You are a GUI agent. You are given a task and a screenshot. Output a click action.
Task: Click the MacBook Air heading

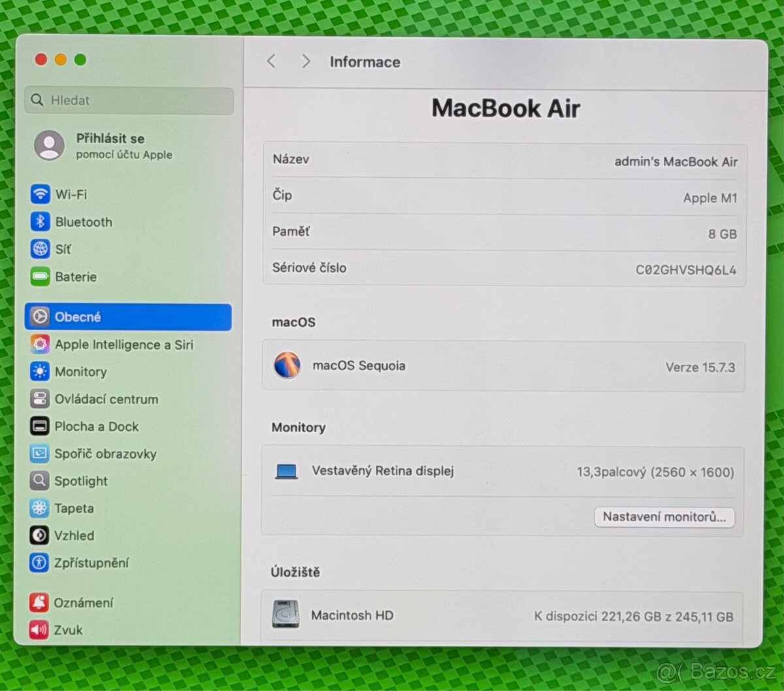[506, 109]
